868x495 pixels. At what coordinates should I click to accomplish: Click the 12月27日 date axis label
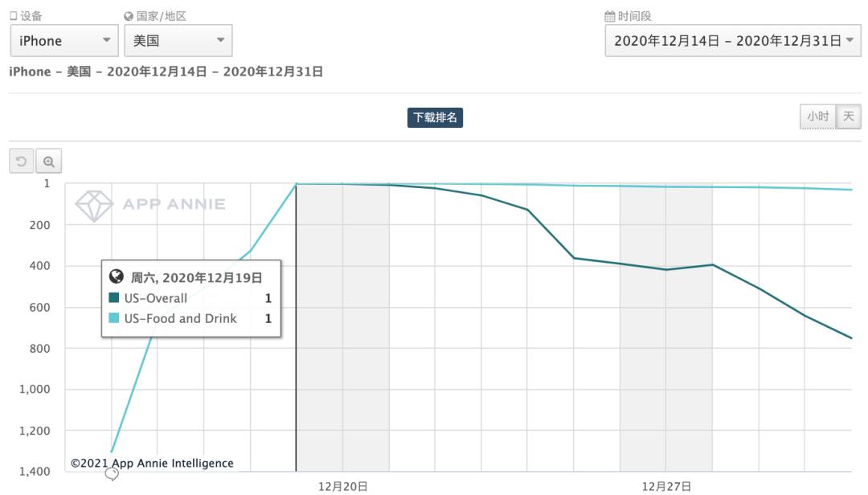(x=666, y=486)
